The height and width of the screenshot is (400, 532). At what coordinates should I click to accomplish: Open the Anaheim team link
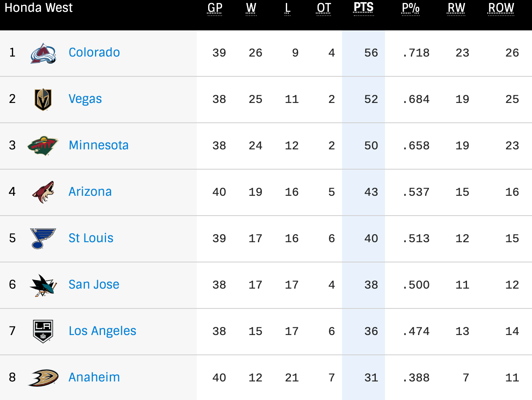coord(94,377)
